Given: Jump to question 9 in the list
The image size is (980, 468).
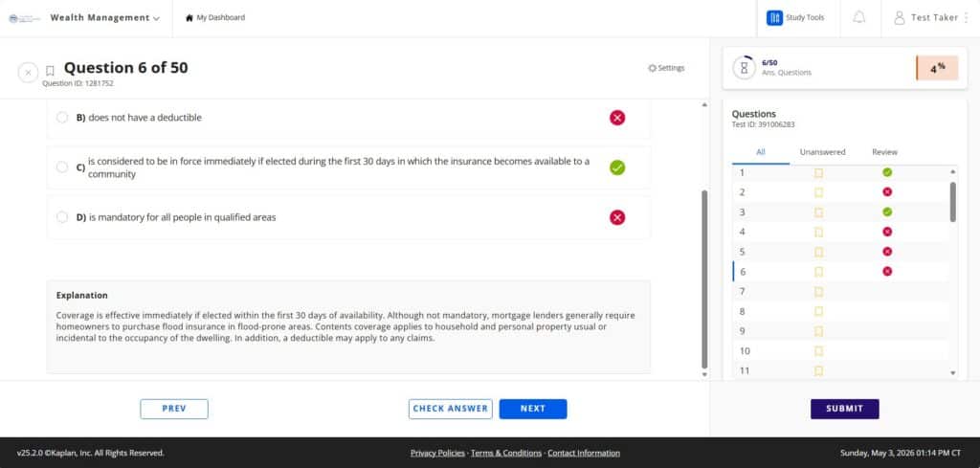Looking at the screenshot, I should pos(742,331).
